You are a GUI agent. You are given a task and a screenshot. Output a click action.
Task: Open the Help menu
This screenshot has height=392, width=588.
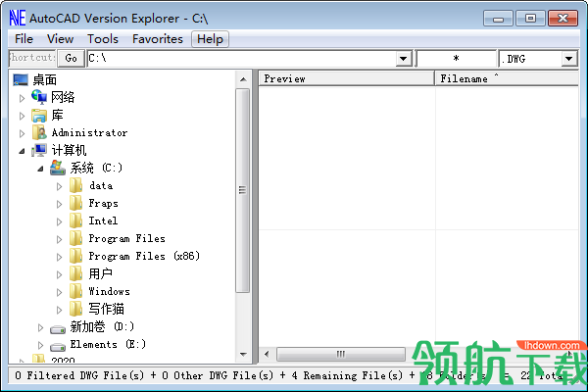pyautogui.click(x=210, y=39)
